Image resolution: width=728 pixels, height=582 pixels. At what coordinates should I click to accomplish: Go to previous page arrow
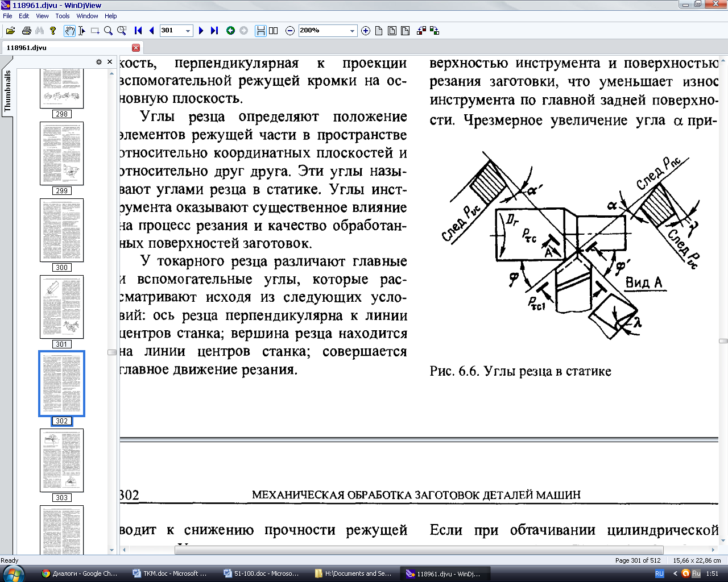(151, 31)
